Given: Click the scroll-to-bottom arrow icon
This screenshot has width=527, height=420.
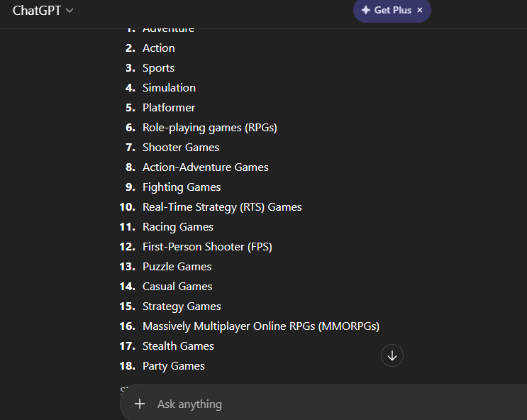Looking at the screenshot, I should click(x=392, y=355).
